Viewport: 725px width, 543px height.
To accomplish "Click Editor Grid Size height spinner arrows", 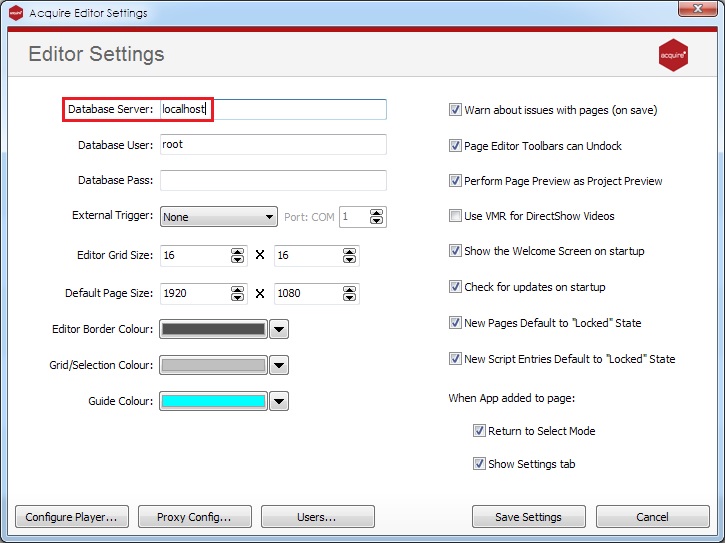I will click(x=349, y=255).
